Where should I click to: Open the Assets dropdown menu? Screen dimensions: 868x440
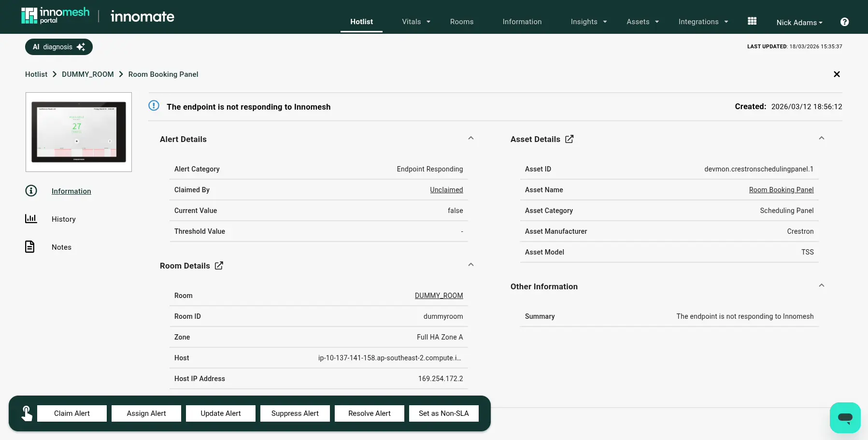click(643, 22)
